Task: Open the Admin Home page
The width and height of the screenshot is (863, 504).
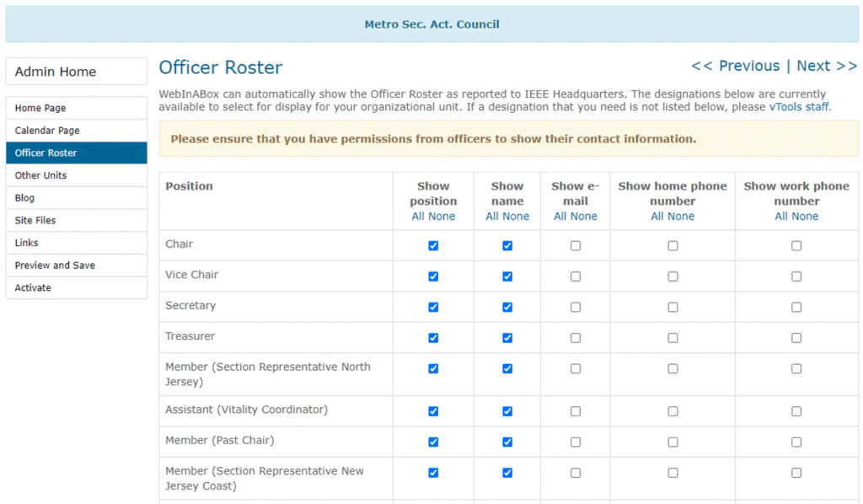Action: click(77, 72)
